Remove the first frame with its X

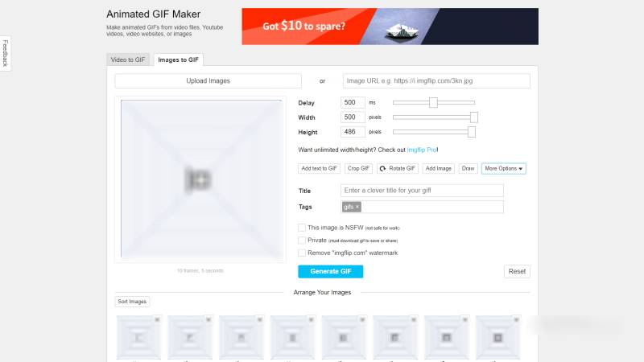coord(157,319)
